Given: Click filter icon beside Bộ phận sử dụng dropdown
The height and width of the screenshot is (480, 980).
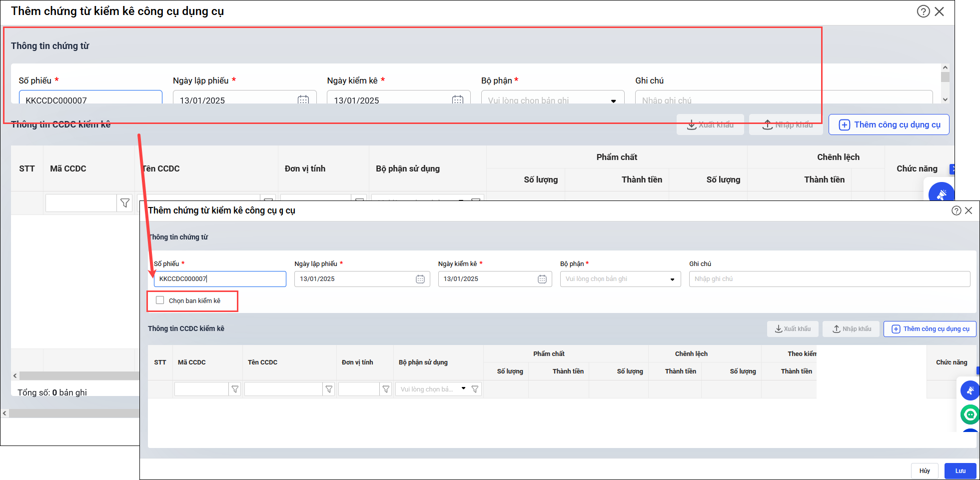Looking at the screenshot, I should tap(475, 389).
